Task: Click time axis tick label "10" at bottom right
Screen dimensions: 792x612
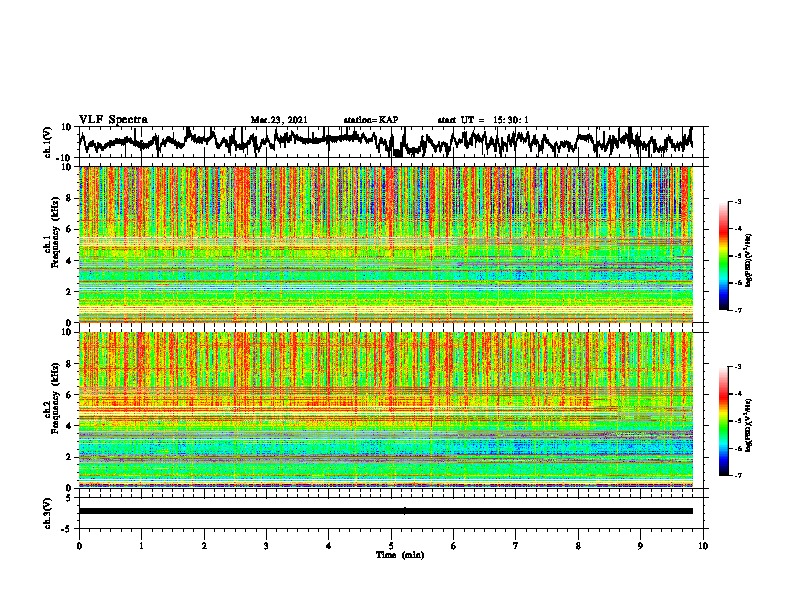Action: [x=703, y=546]
